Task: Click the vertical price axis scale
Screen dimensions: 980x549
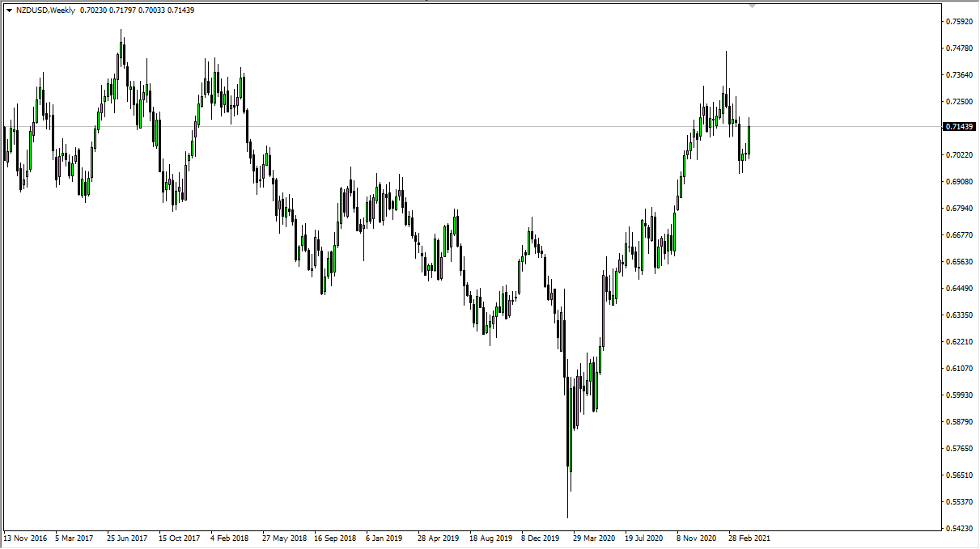Action: (960, 275)
